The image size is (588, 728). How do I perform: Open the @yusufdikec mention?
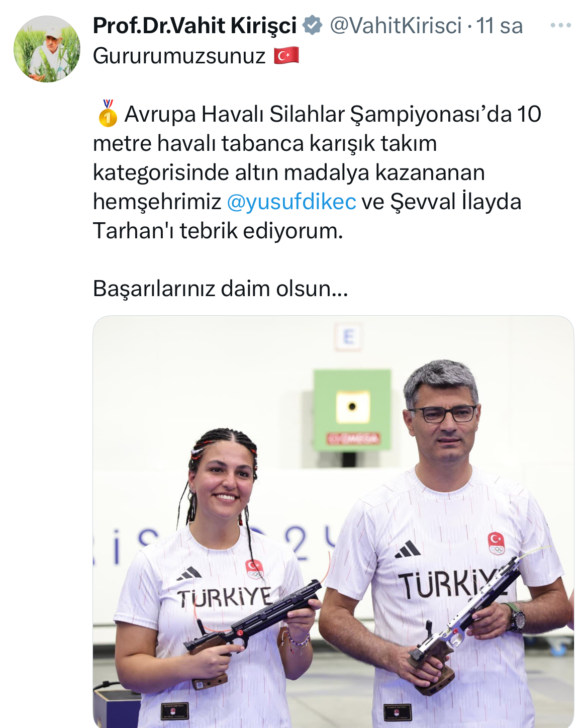(x=291, y=202)
